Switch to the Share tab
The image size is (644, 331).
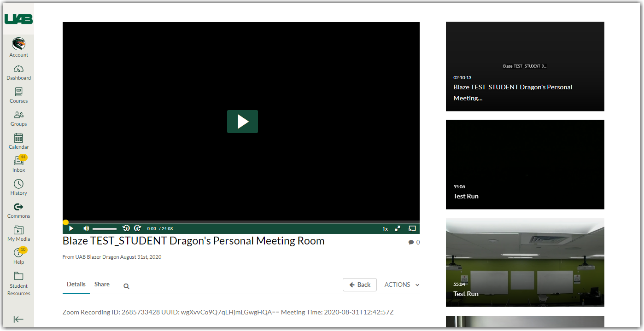click(102, 285)
